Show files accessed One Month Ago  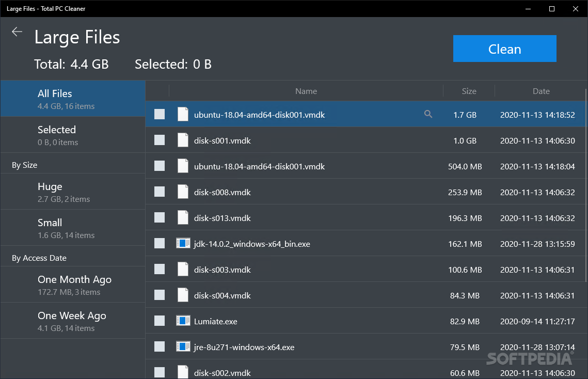[x=73, y=285]
